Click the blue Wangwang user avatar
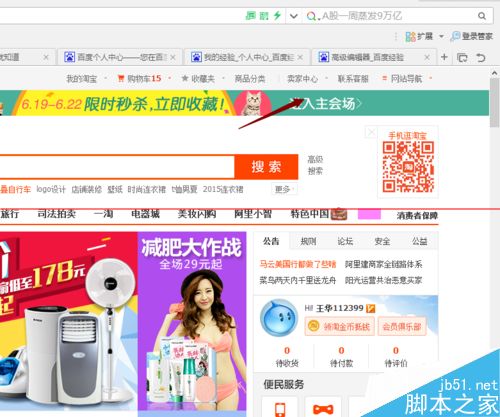Image resolution: width=500 pixels, height=417 pixels. click(279, 318)
